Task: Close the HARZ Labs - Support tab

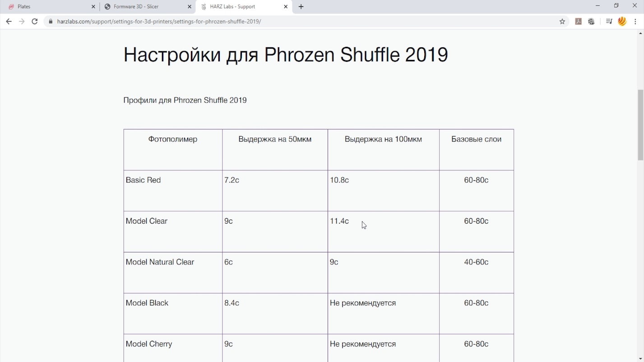Action: point(286,7)
